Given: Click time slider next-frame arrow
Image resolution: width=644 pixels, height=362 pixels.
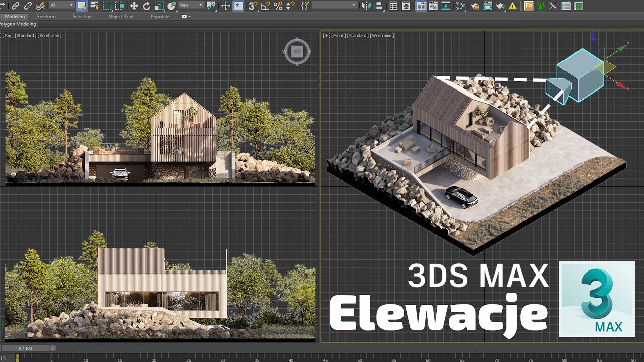Looking at the screenshot, I should (53, 348).
